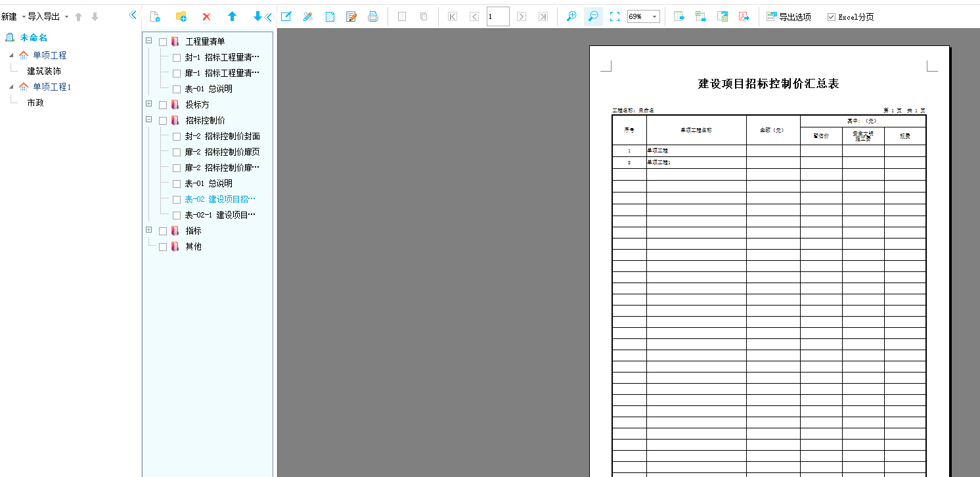Check the 工程量清单 folder checkbox
Viewport: 980px width, 477px height.
coord(163,42)
